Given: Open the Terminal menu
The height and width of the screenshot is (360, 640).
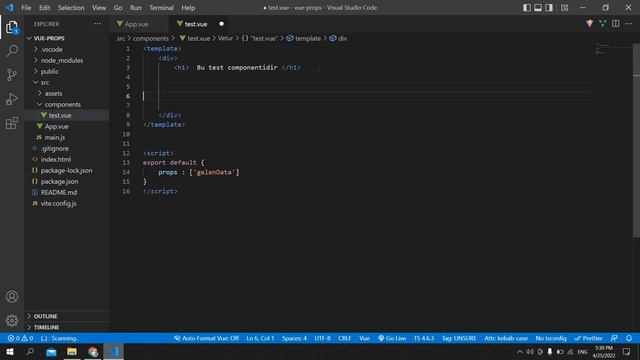Looking at the screenshot, I should click(161, 8).
